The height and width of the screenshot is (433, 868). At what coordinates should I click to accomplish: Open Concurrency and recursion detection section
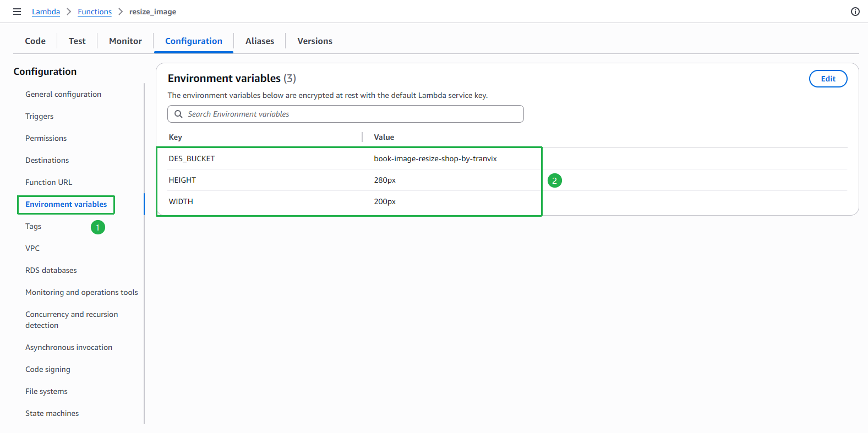click(72, 320)
